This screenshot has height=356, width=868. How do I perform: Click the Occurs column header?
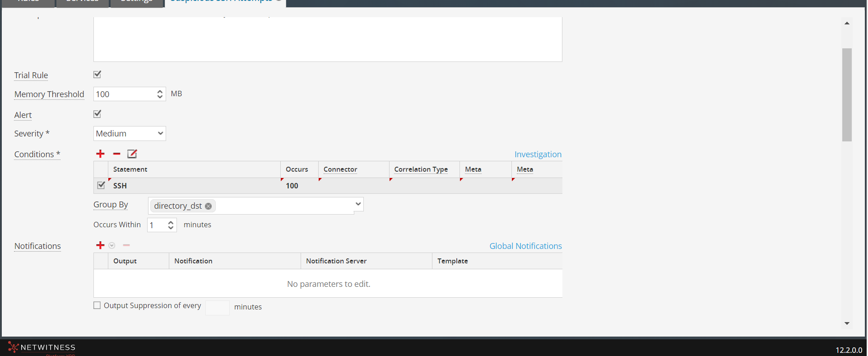299,169
